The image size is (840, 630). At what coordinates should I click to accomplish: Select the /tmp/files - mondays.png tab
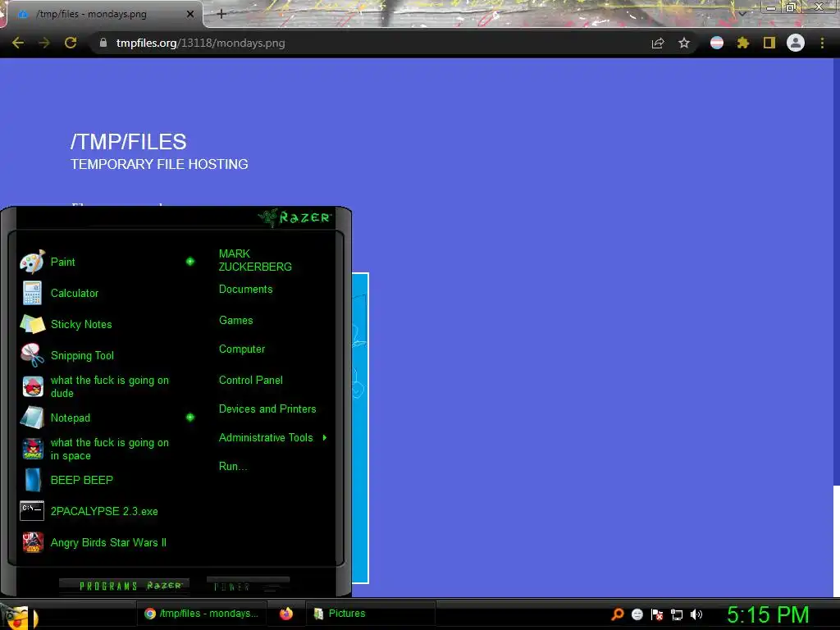(102, 14)
